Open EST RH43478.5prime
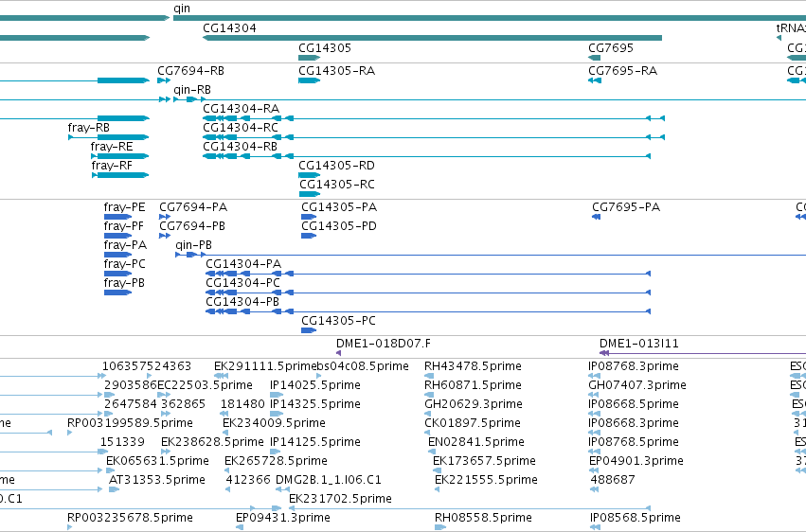Screen dimensions: 806x532 coord(473,366)
